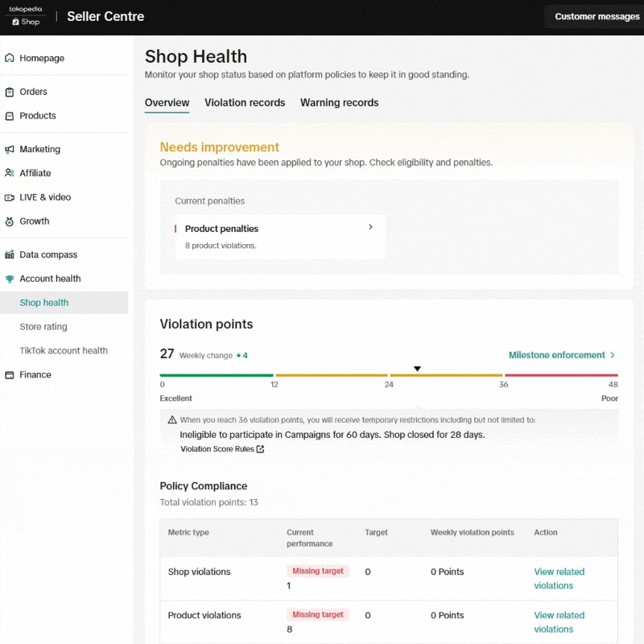Click the Data compass chart icon
Image resolution: width=644 pixels, height=644 pixels.
pyautogui.click(x=10, y=255)
